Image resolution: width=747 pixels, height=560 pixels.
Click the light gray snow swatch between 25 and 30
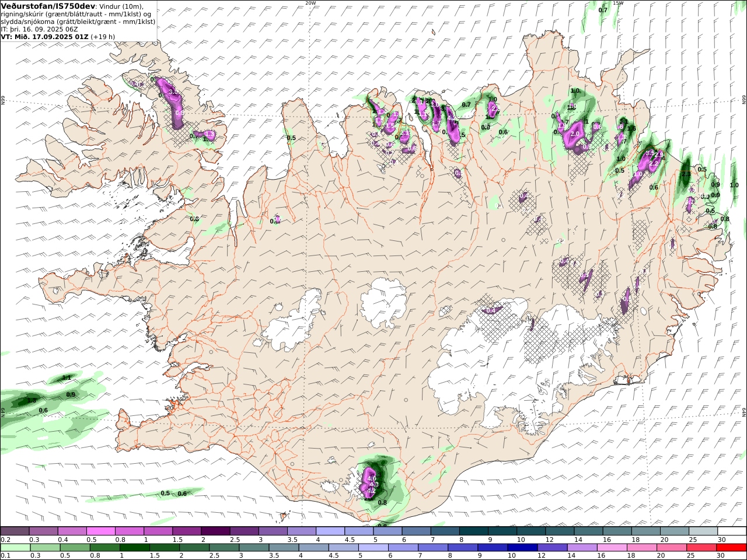coord(703,531)
